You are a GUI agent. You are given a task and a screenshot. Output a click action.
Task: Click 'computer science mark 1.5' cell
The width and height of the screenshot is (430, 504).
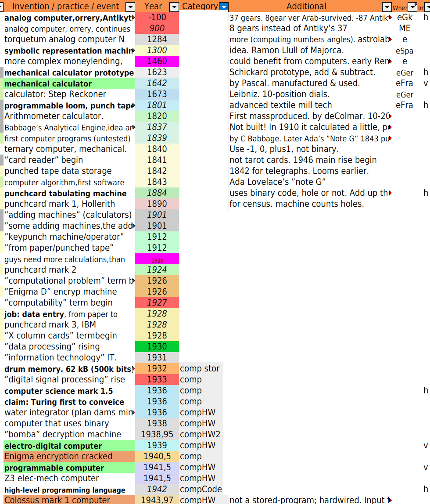pos(69,391)
